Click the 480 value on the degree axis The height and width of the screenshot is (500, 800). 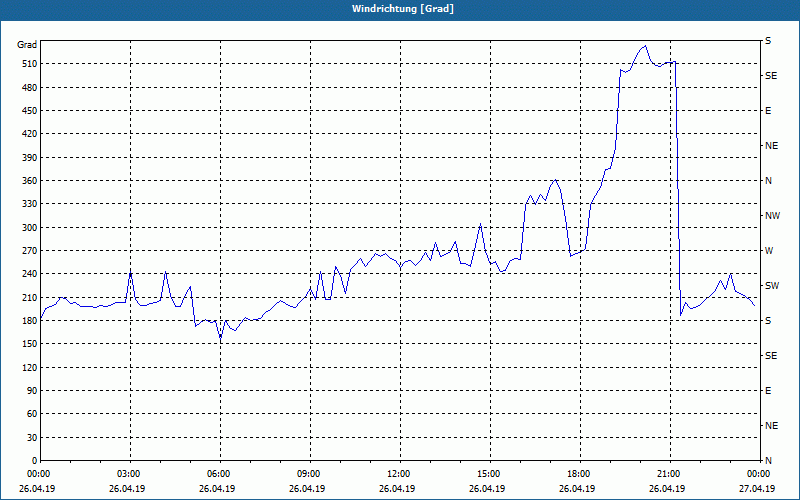(29, 88)
